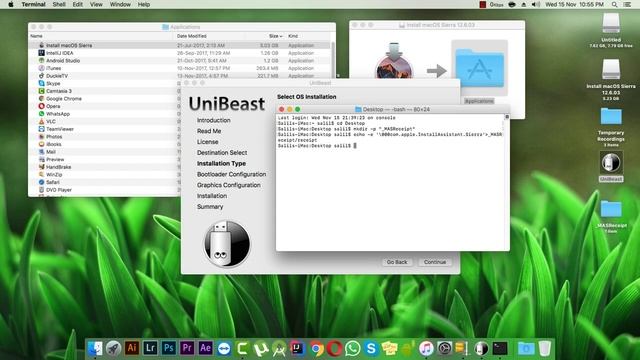
Task: Open Camtasia from the dock
Action: [242, 349]
